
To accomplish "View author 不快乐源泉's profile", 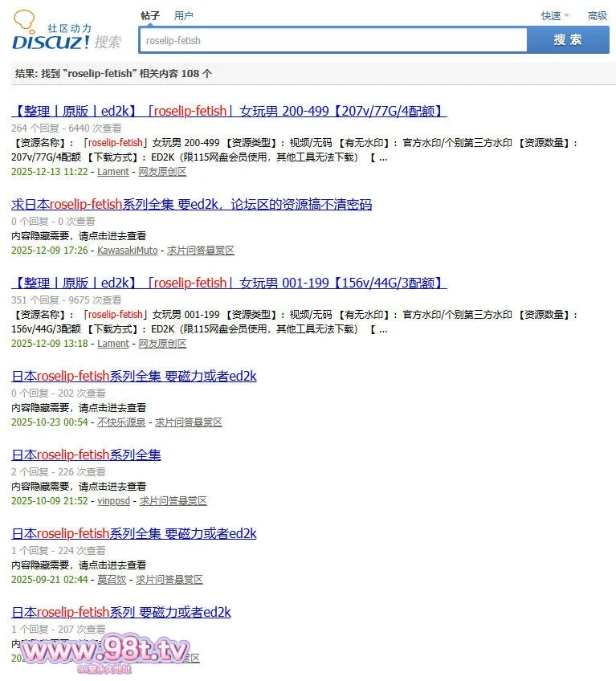I will [121, 422].
